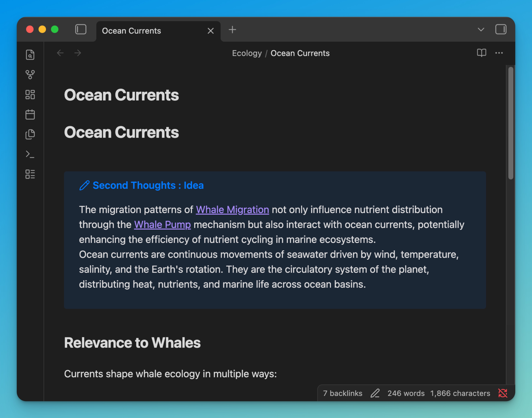
Task: Click the Ecology folder breadcrumb
Action: click(x=247, y=53)
